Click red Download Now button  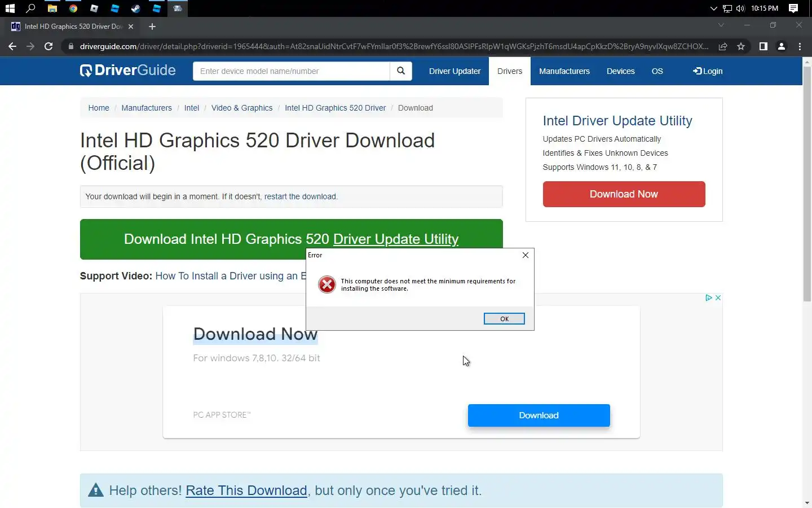pos(624,194)
